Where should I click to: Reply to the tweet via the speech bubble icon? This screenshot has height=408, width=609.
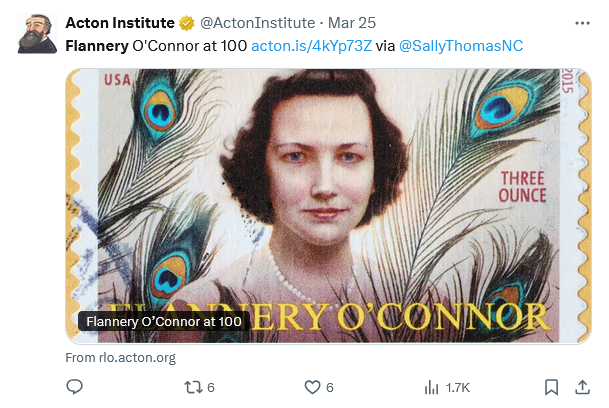coord(74,387)
